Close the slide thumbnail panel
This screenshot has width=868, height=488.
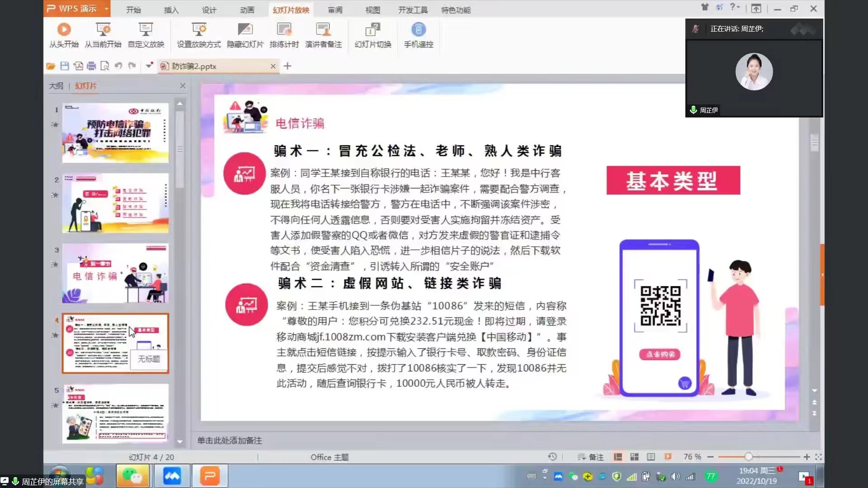[183, 86]
